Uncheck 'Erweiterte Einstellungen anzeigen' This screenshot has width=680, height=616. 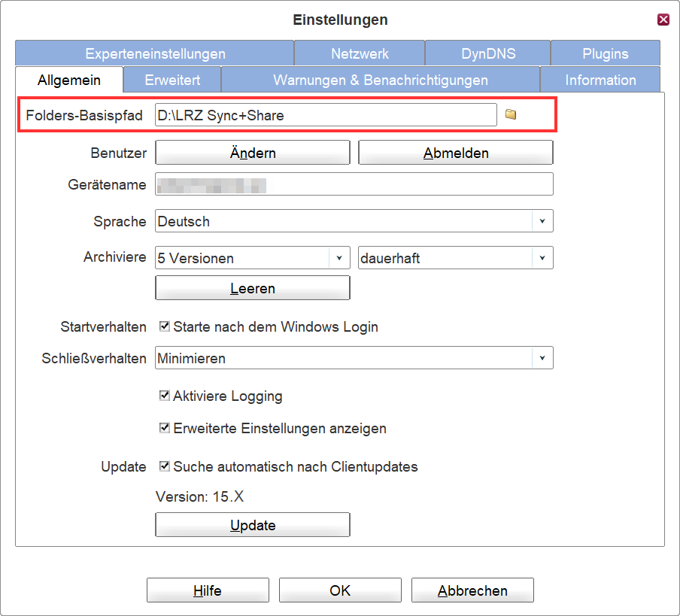[x=165, y=428]
